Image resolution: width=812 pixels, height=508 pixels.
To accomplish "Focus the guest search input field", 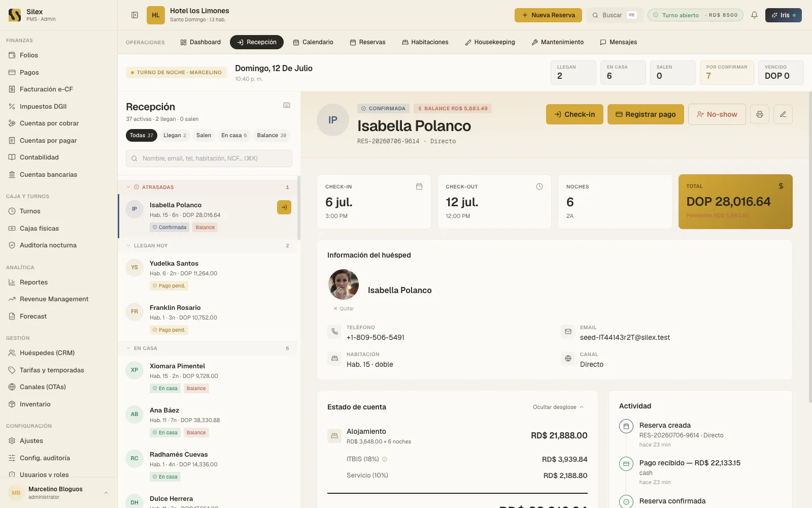I will (209, 158).
